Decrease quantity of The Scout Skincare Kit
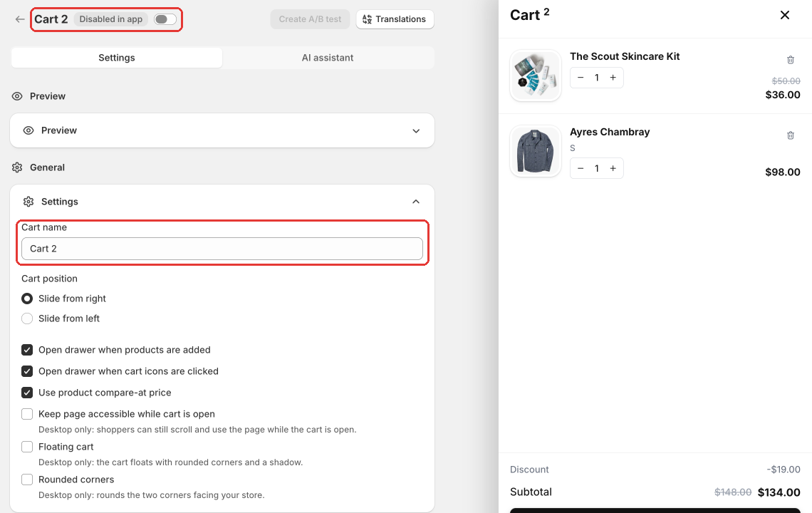812x513 pixels. tap(581, 78)
